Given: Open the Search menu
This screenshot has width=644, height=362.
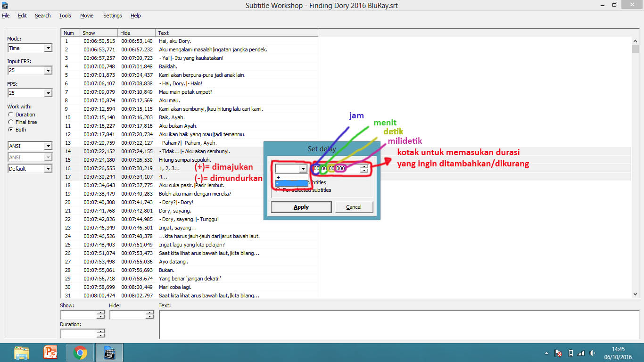Looking at the screenshot, I should pos(42,16).
